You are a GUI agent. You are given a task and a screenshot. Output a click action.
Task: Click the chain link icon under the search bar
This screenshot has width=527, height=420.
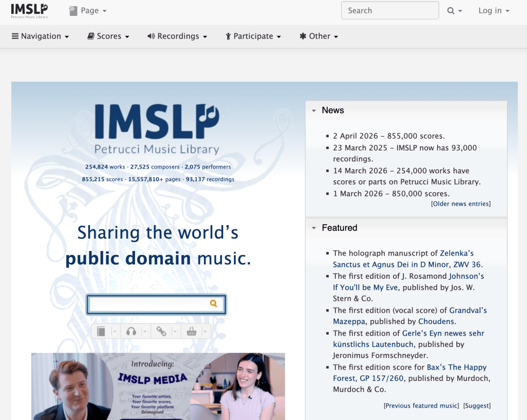[162, 331]
